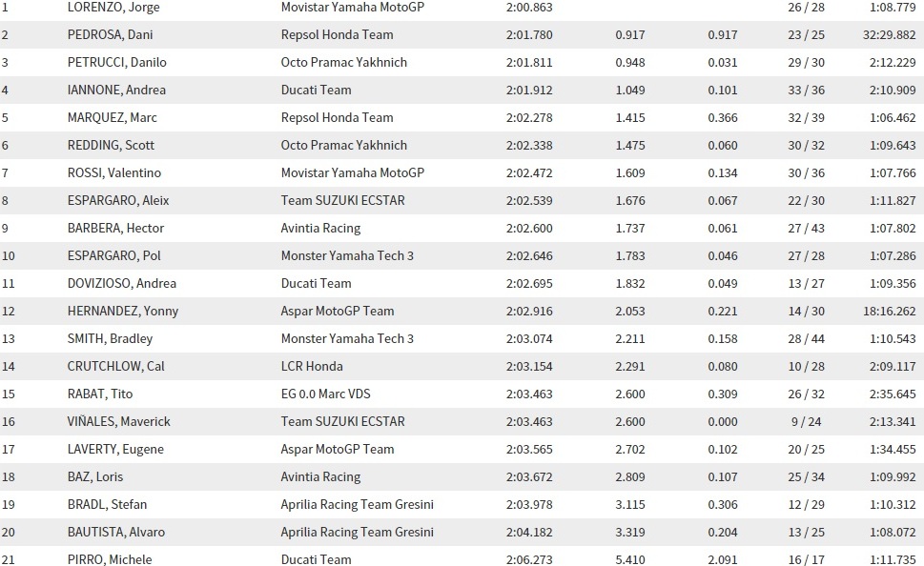Select MARQUEZ, Marc rider name
This screenshot has height=566, width=924.
(112, 118)
